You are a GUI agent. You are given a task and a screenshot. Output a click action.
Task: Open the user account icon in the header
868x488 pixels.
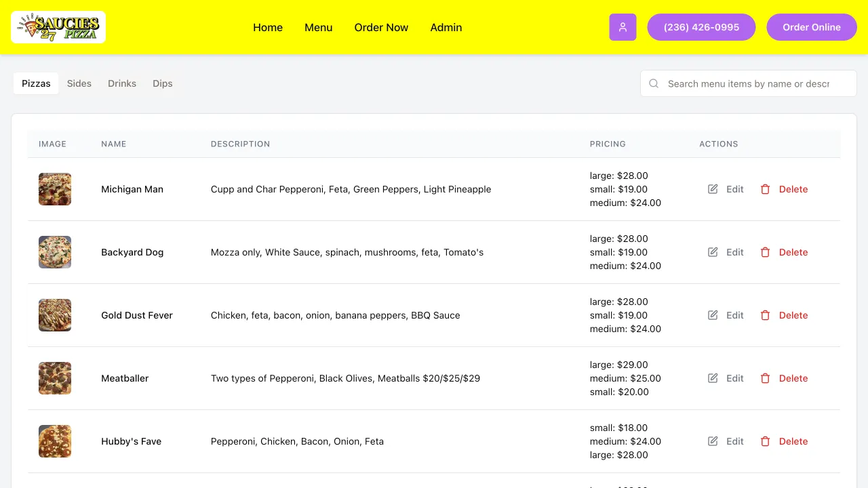(623, 27)
